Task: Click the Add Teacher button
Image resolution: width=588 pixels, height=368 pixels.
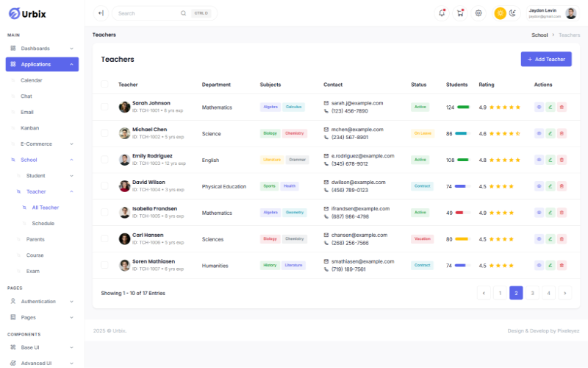Action: pos(546,60)
